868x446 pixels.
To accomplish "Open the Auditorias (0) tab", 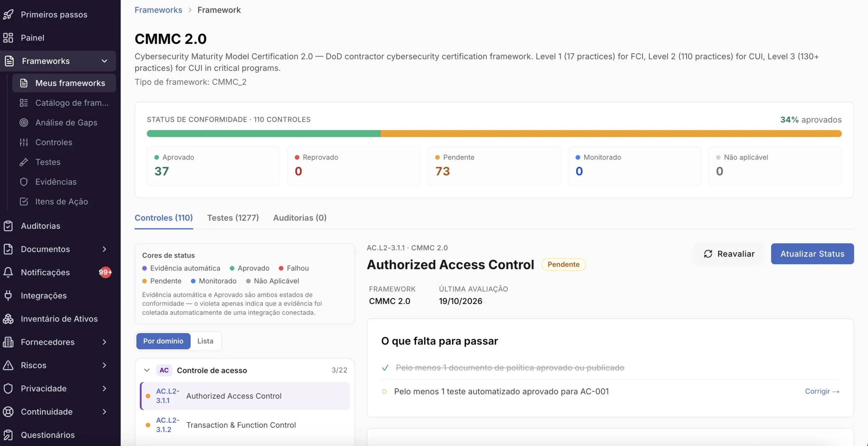I will point(299,218).
